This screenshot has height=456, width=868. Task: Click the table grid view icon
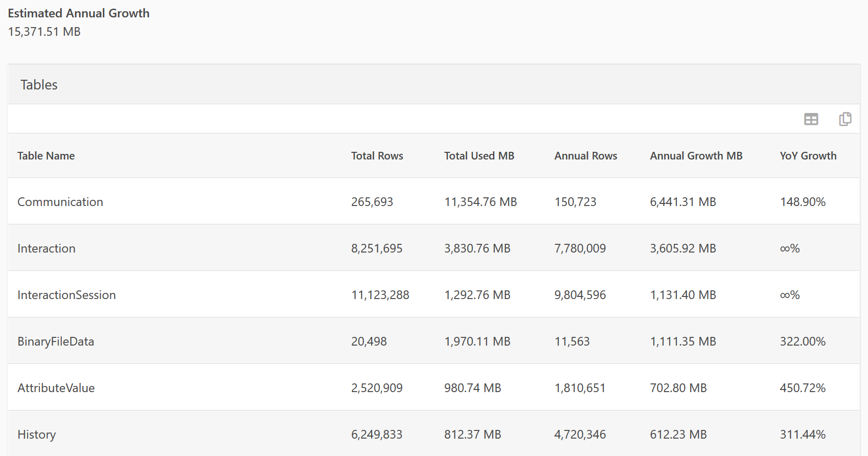[x=811, y=119]
